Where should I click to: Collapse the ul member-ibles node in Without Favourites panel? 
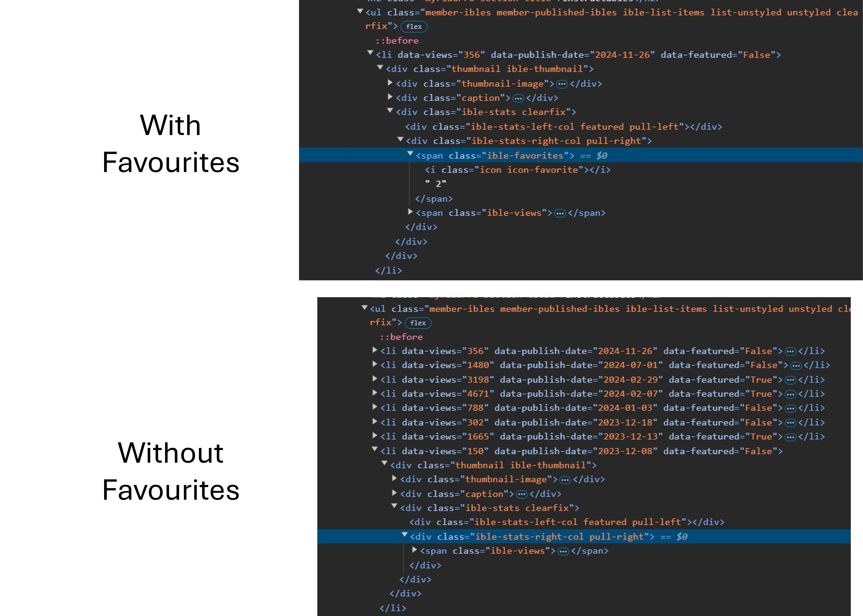pyautogui.click(x=364, y=308)
